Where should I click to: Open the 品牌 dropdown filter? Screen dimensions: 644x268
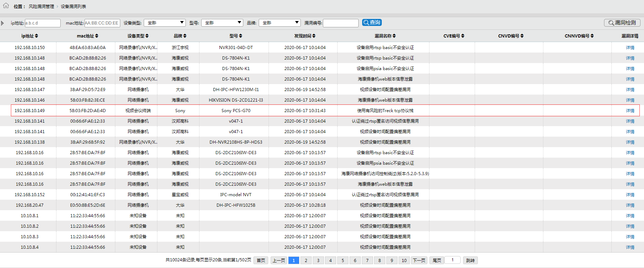click(280, 23)
